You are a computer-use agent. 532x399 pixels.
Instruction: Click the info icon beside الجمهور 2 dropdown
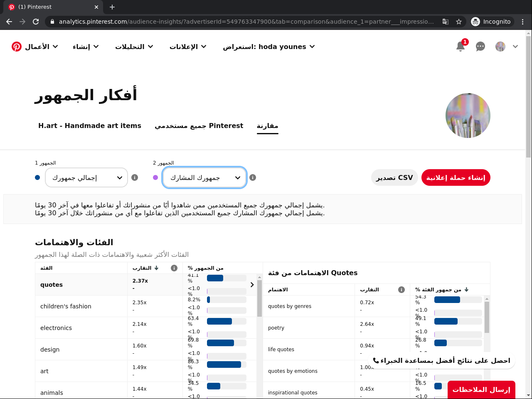(253, 177)
